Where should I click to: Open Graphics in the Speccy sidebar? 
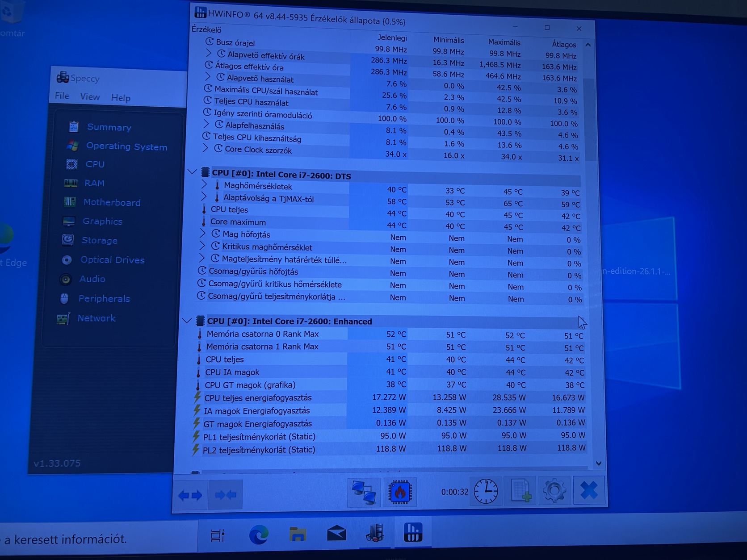[102, 221]
